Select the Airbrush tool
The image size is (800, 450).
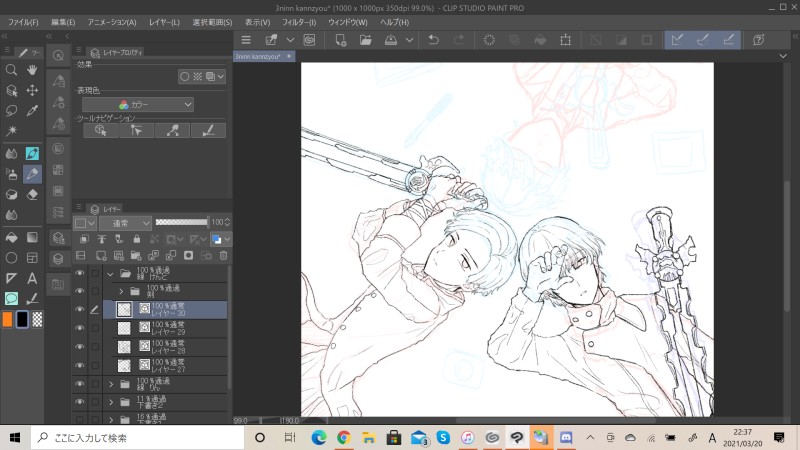point(11,174)
